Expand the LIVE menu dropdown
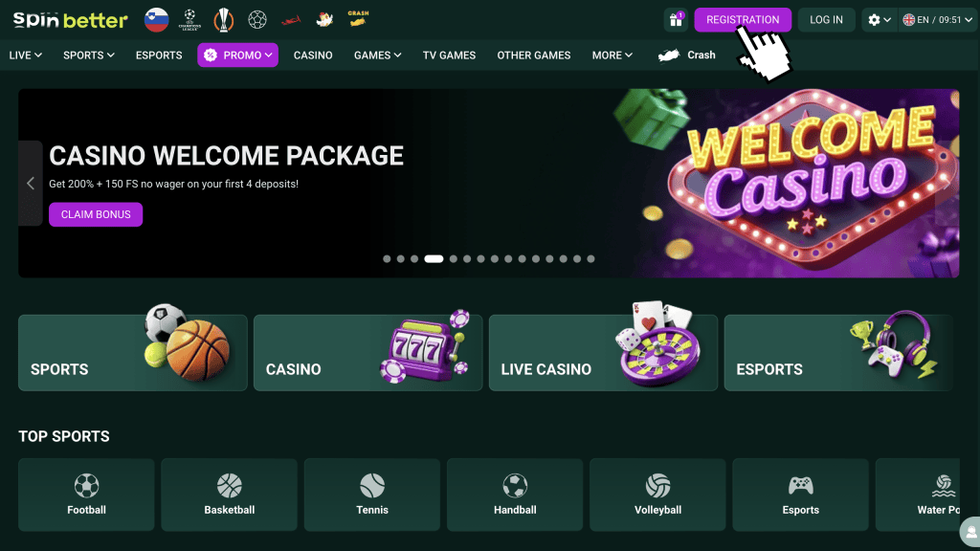The width and height of the screenshot is (980, 551). click(x=25, y=55)
